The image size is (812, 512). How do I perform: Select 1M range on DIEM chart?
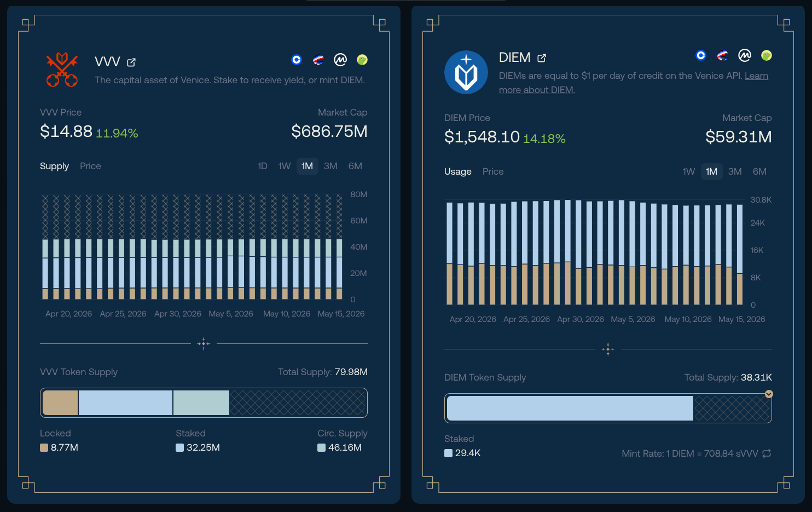[712, 171]
